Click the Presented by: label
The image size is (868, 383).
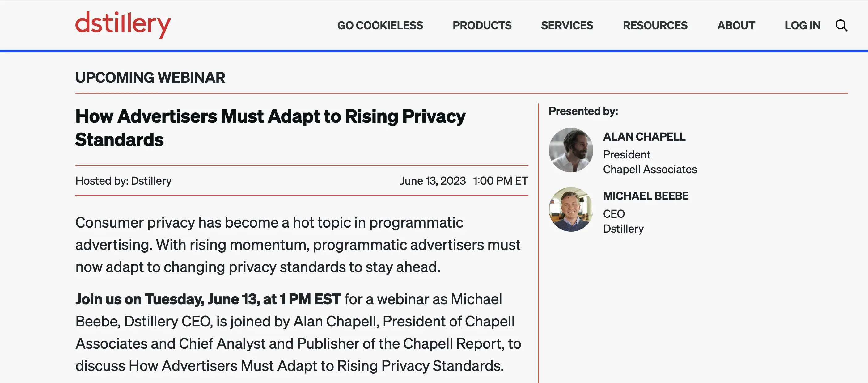(583, 111)
